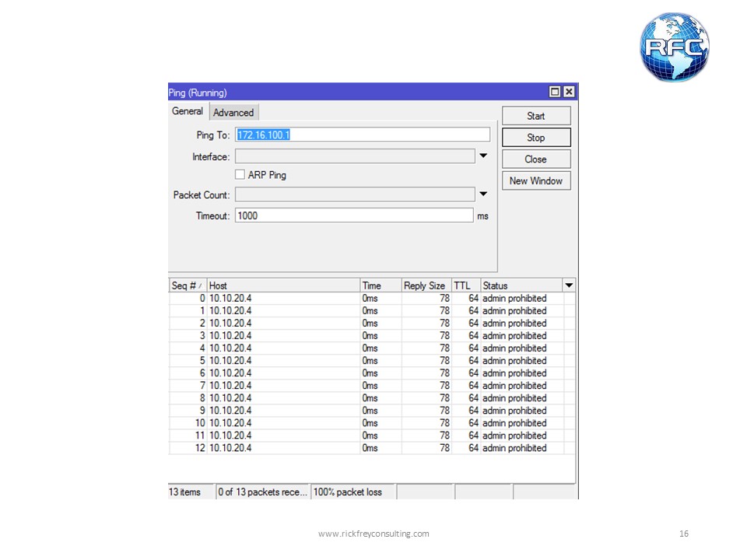Sort by the Status column header
The height and width of the screenshot is (560, 747).
pos(521,285)
